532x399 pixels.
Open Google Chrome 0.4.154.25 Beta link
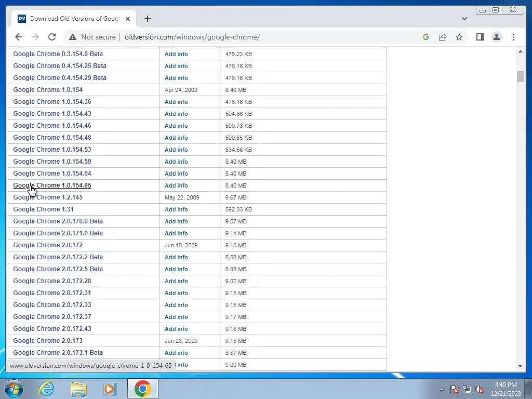(x=60, y=66)
